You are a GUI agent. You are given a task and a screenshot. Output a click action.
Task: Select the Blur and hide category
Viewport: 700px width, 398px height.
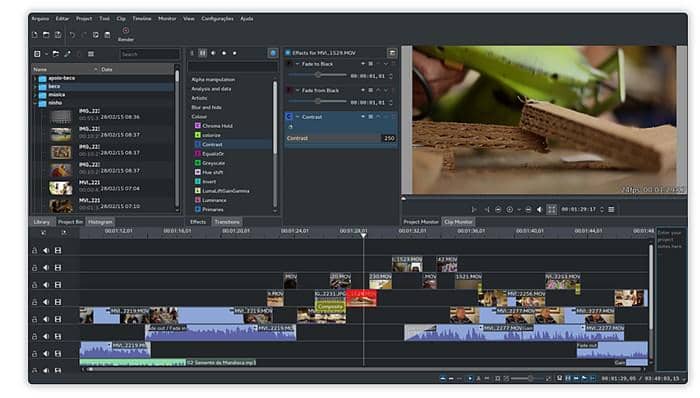[206, 107]
